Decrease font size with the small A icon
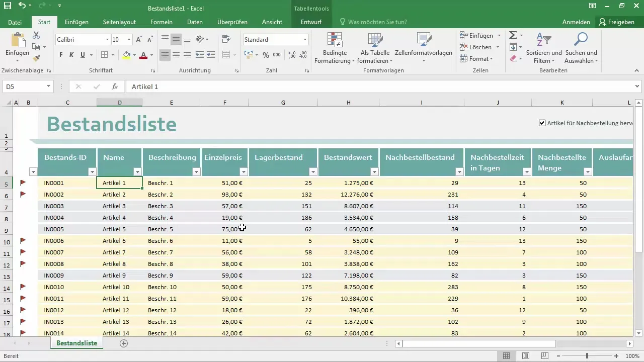Image resolution: width=644 pixels, height=362 pixels. (150, 40)
